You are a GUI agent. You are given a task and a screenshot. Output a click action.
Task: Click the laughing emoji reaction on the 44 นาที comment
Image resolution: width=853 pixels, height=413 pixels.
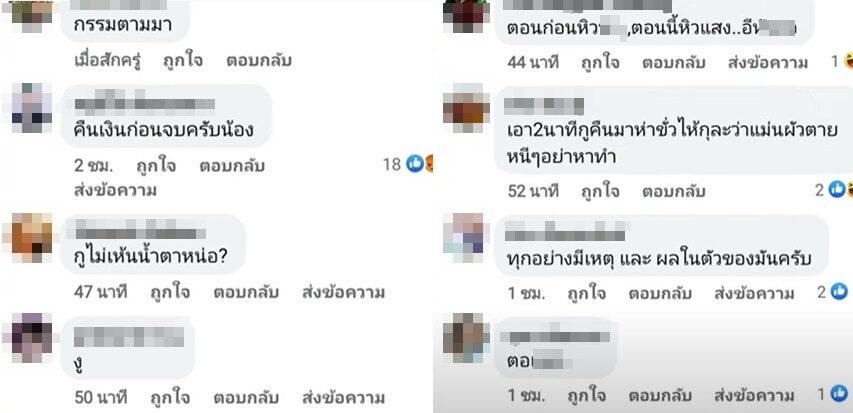pos(849,61)
